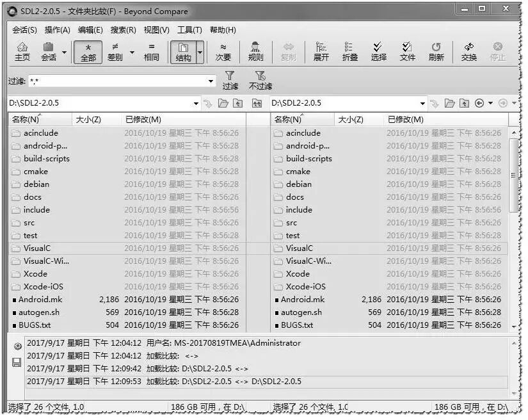Select BUGS.txt in the left pane
Viewport: 528px width, 420px height.
[127, 325]
